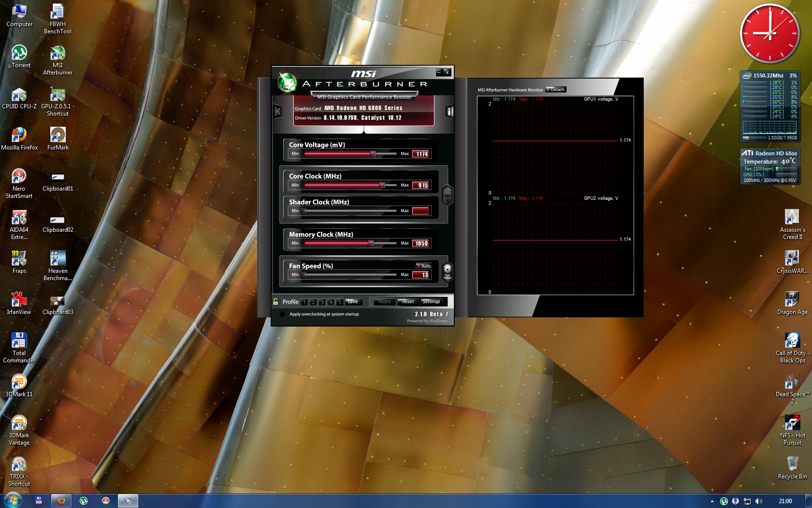The width and height of the screenshot is (812, 508).
Task: Click the green MSI Afterburner logo
Action: 287,82
